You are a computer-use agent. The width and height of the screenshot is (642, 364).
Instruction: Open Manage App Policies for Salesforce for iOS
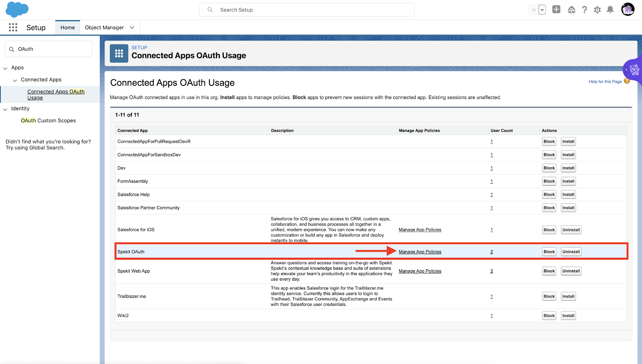click(x=420, y=230)
